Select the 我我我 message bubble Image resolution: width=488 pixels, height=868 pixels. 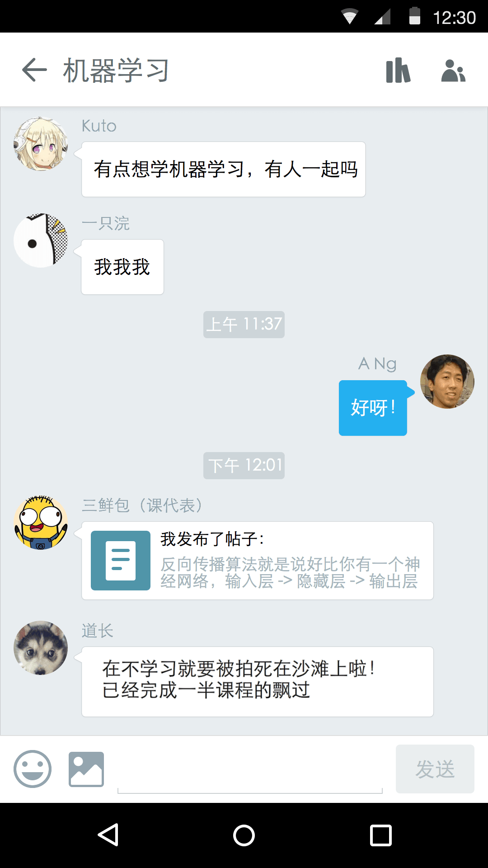point(122,267)
